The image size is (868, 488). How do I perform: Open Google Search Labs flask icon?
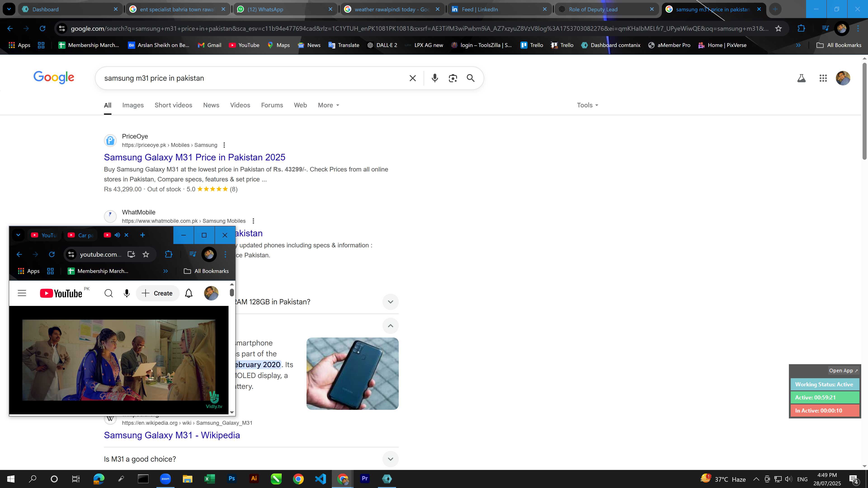coord(802,78)
